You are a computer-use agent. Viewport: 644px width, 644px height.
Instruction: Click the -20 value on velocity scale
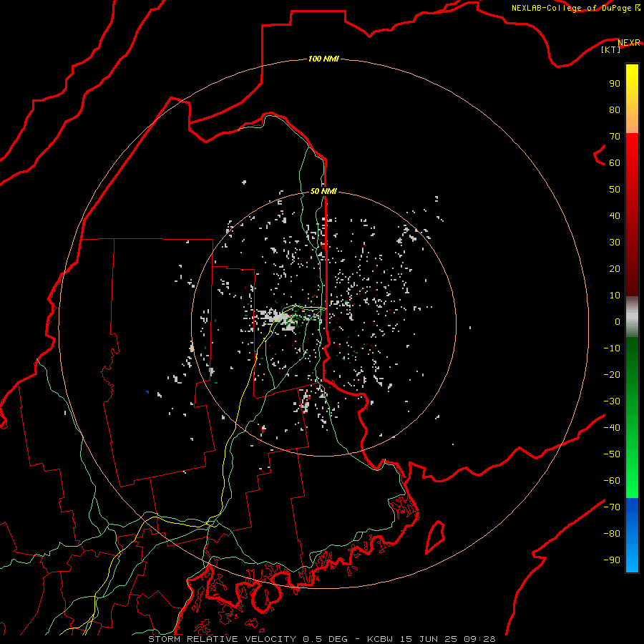pos(612,374)
